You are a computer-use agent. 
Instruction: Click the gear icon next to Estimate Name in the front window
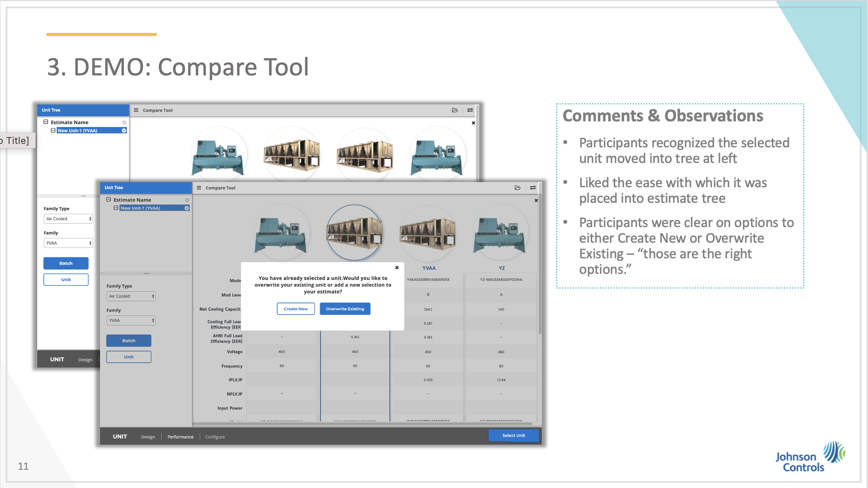[187, 200]
